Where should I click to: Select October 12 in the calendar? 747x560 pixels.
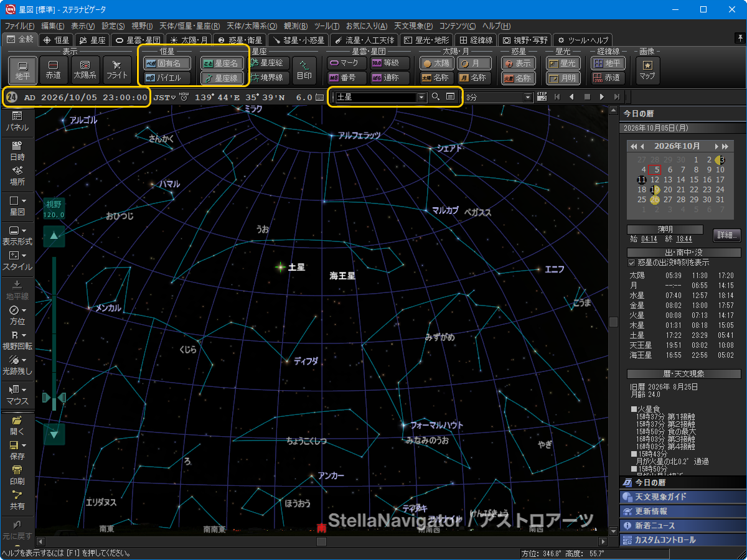655,179
